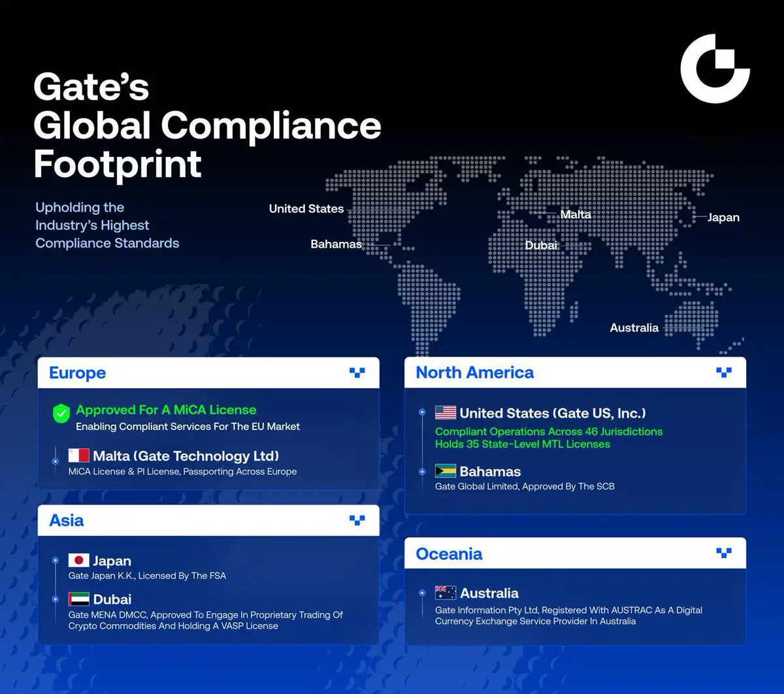Viewport: 784px width, 694px height.
Task: Click the Malta flag icon
Action: point(79,455)
